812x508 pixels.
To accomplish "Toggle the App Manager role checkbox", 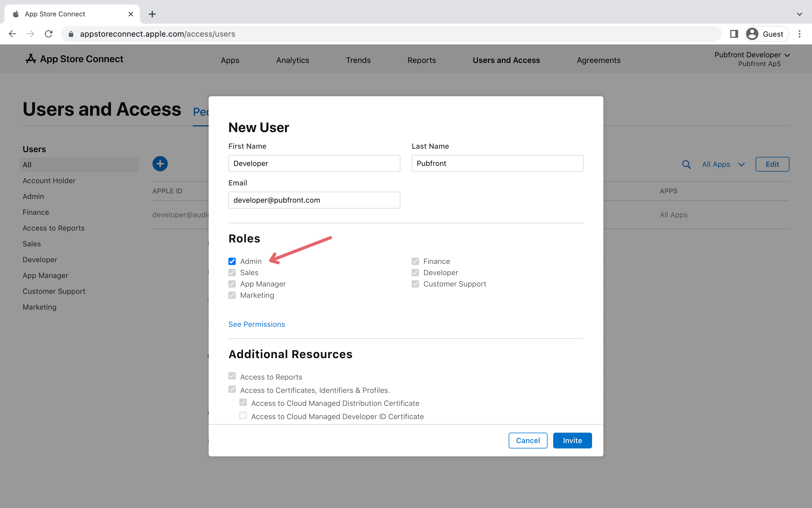I will (232, 284).
